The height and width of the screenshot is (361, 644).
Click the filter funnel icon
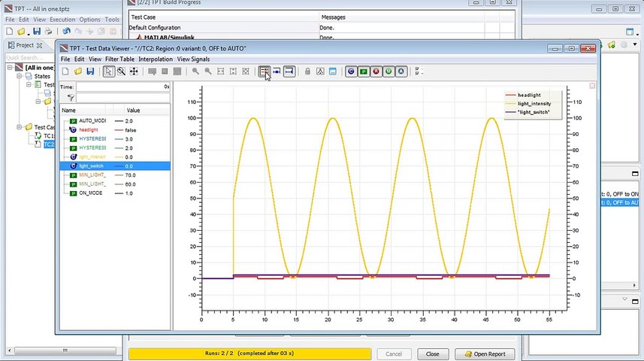(x=70, y=98)
